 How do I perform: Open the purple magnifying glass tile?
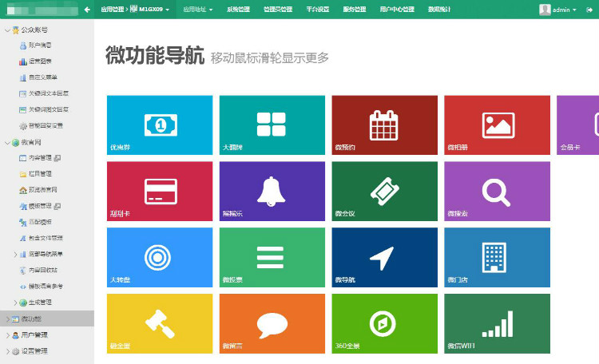point(497,191)
